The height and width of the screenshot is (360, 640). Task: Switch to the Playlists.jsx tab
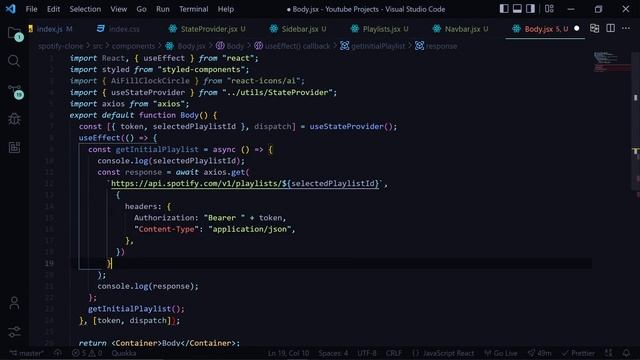click(x=381, y=29)
